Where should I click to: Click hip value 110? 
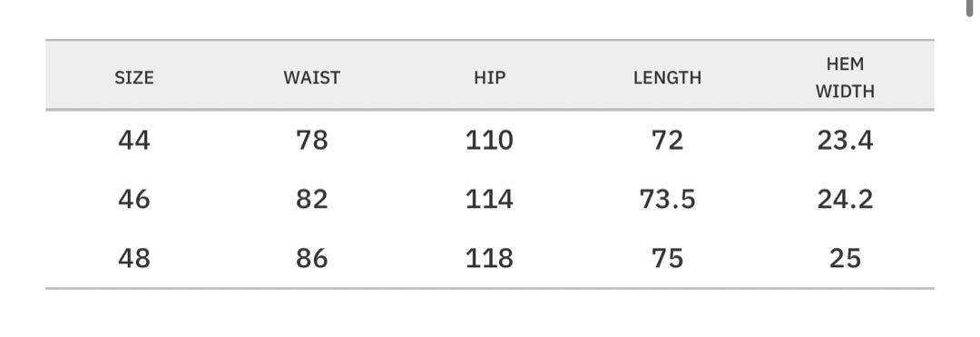click(x=489, y=141)
